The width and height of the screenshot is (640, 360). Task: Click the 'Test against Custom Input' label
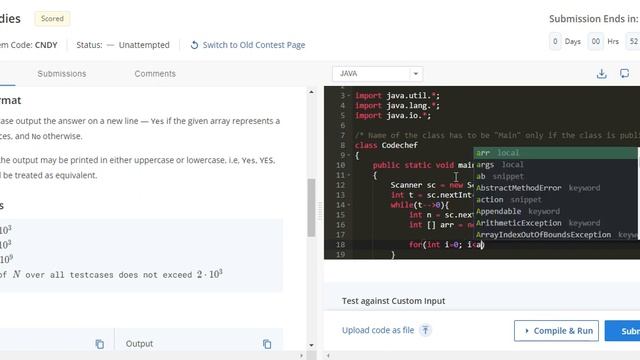(393, 301)
